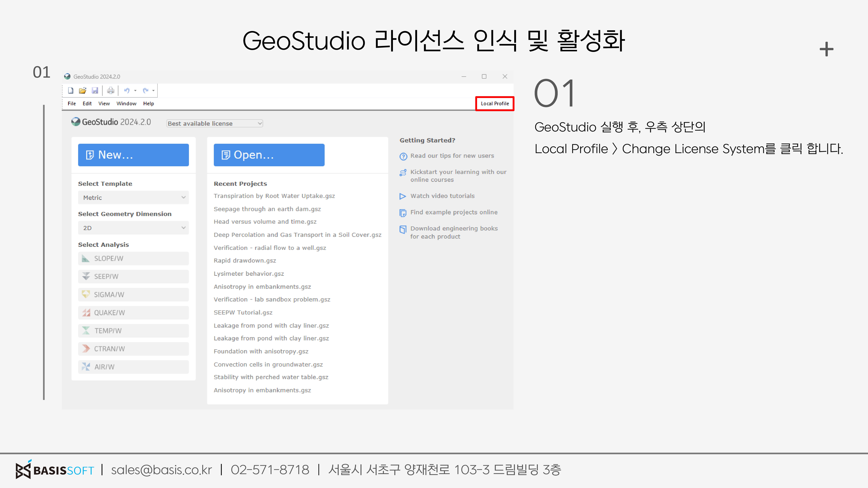The height and width of the screenshot is (488, 868).
Task: Open Lysimeter behavior.gsz recent project
Action: pos(249,274)
